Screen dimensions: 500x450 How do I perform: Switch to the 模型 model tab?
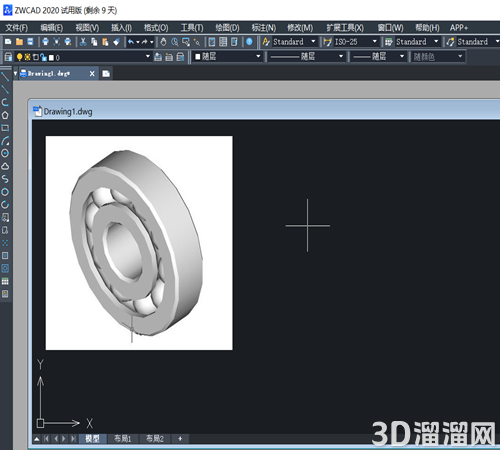[92, 439]
